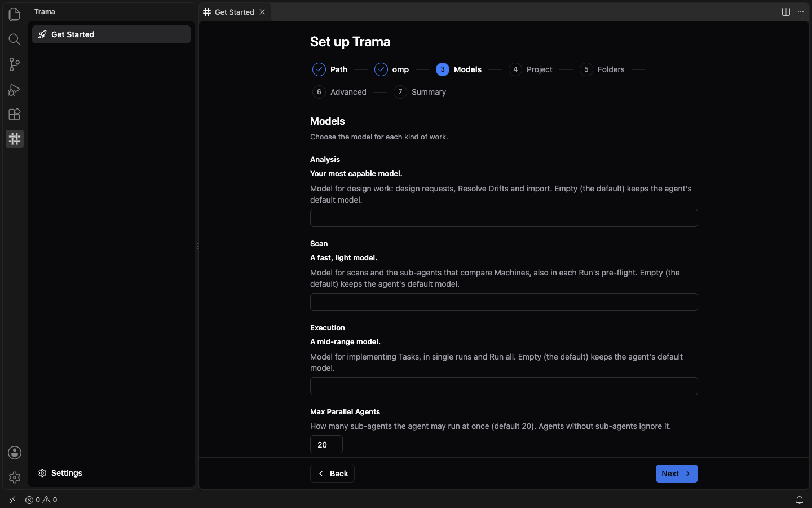Click the split editor icon
Viewport: 812px width, 508px height.
[x=786, y=12]
